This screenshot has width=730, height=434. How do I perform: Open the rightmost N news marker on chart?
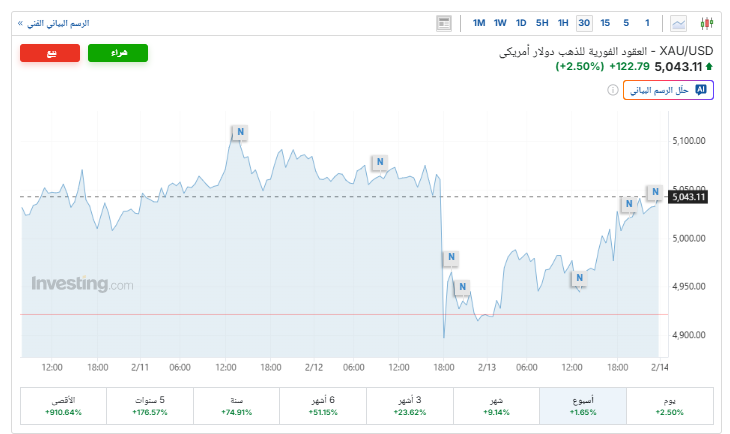(655, 192)
